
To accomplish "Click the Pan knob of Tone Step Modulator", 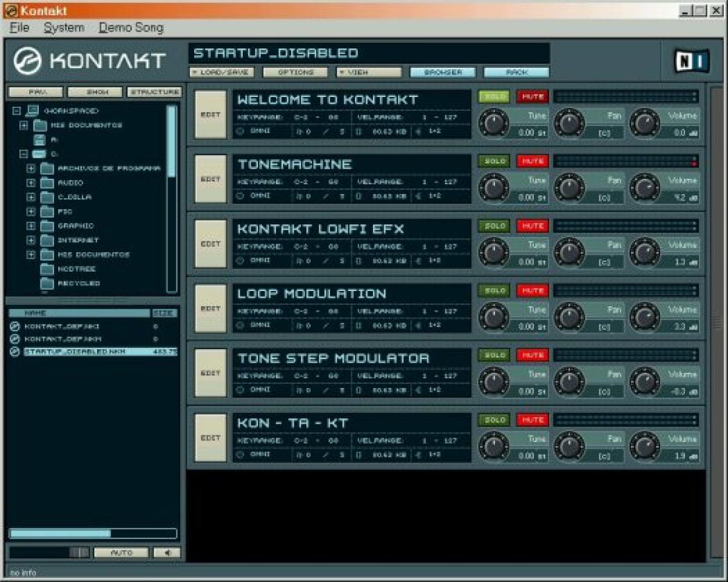I will [x=569, y=382].
